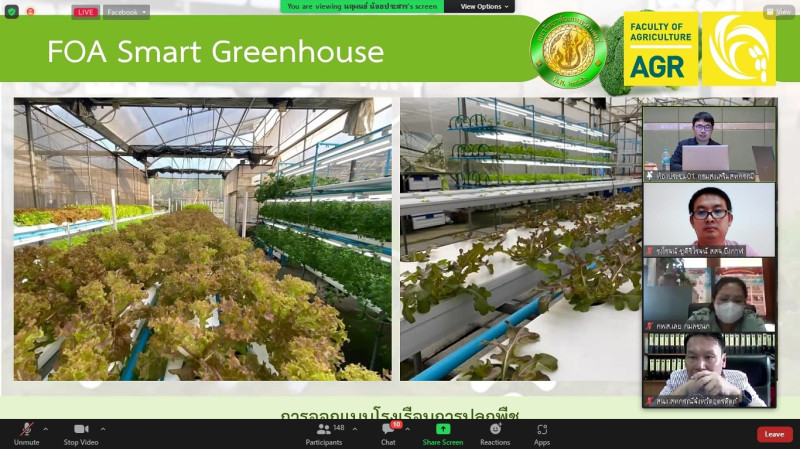Open the Facebook live stream dropdown
800x449 pixels.
[126, 12]
